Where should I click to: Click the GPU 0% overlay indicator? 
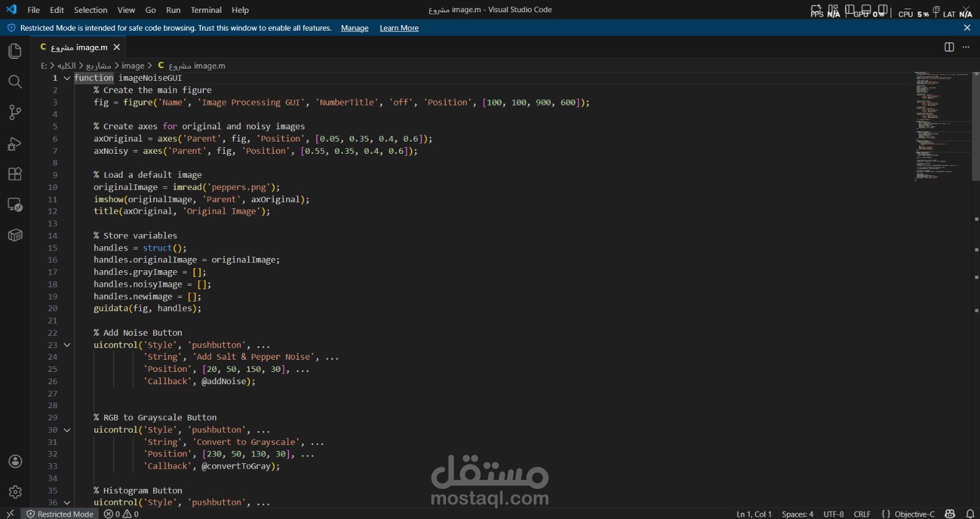pyautogui.click(x=869, y=13)
